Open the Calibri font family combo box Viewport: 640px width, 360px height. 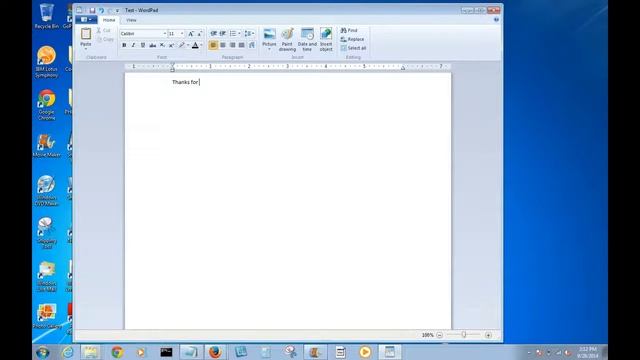pyautogui.click(x=143, y=33)
